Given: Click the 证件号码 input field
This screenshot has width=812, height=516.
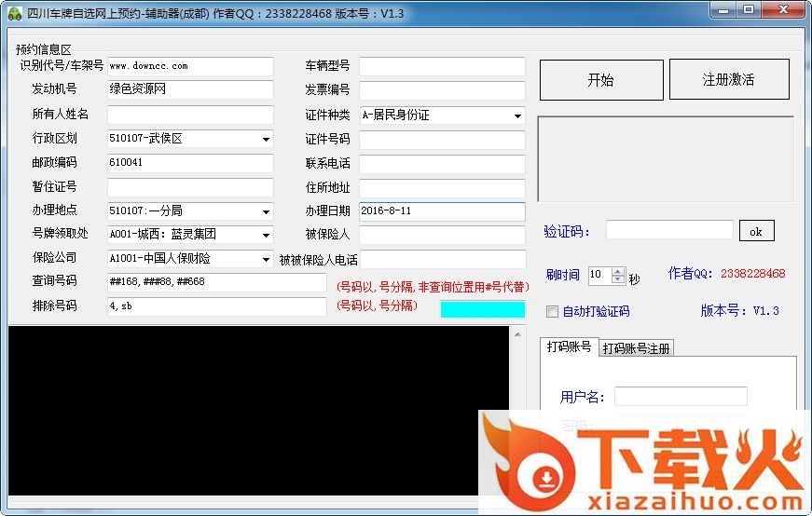Looking at the screenshot, I should click(x=442, y=140).
